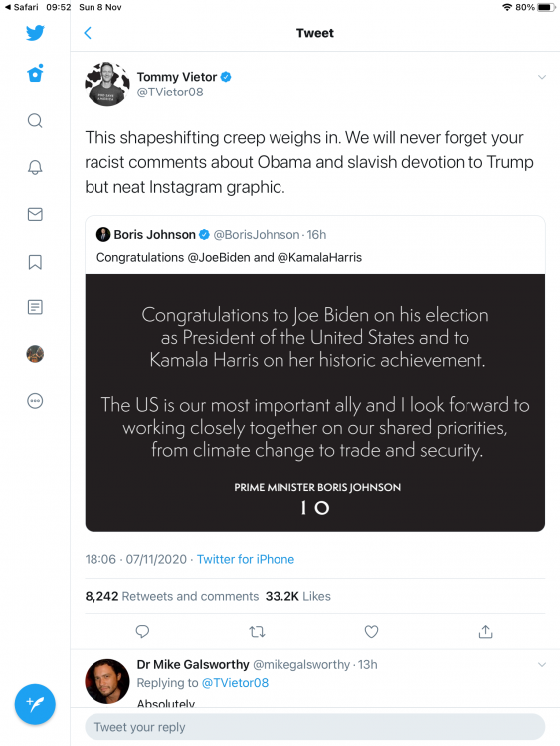Open the Notifications bell icon
Screen dimensions: 560x746
[x=35, y=167]
